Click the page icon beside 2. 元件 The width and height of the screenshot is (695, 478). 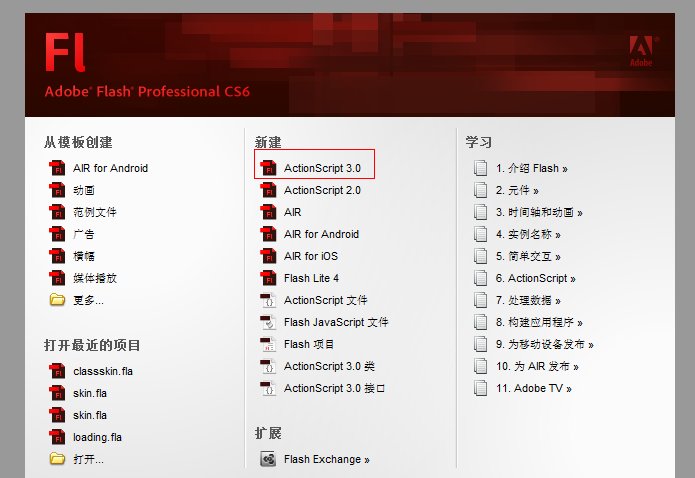point(480,190)
